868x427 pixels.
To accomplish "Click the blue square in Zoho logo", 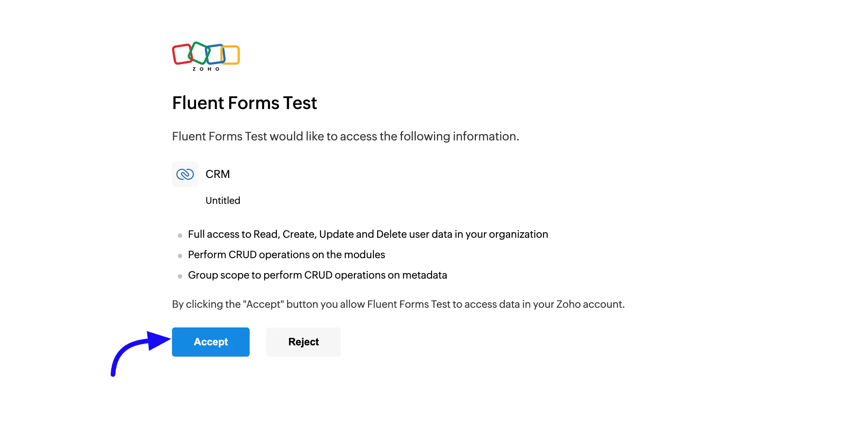I will point(215,54).
